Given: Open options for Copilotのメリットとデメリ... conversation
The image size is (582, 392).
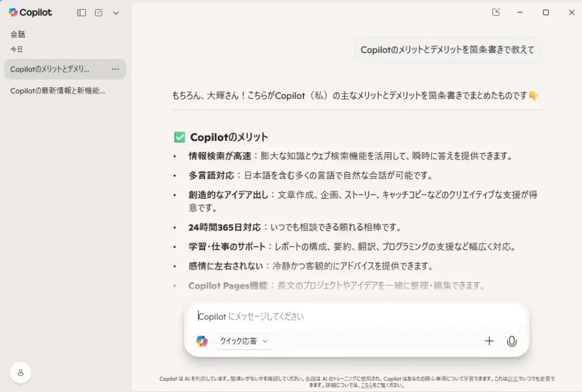Looking at the screenshot, I should tap(115, 69).
